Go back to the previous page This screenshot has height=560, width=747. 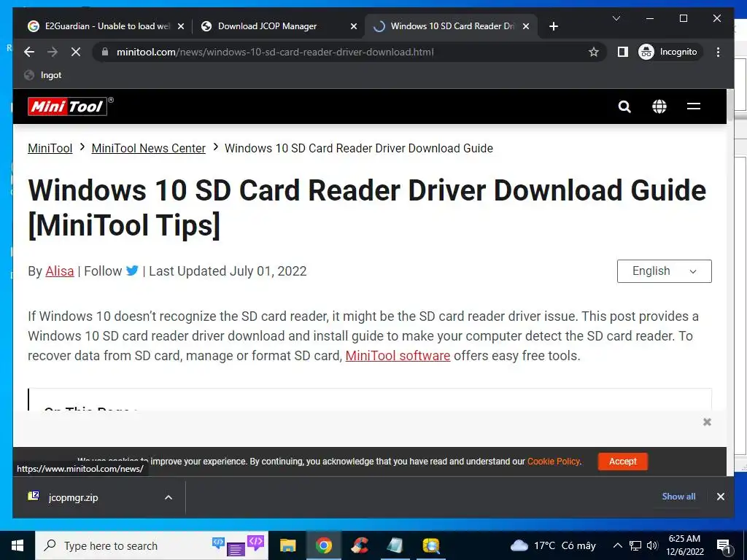29,52
